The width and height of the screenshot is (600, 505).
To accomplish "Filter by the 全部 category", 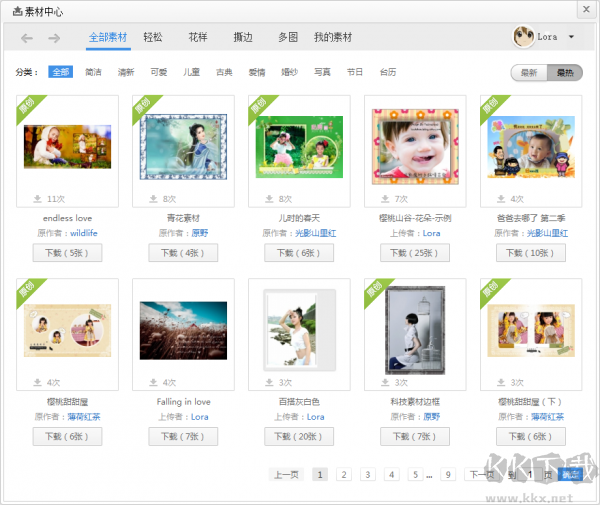I will pyautogui.click(x=60, y=72).
